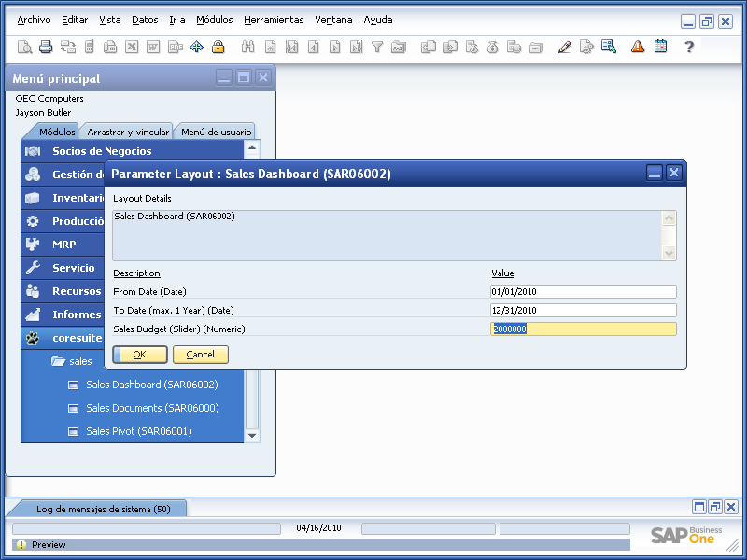Cancel the Sales Dashboard parameter dialog
Viewport: 747px width, 560px height.
[201, 354]
